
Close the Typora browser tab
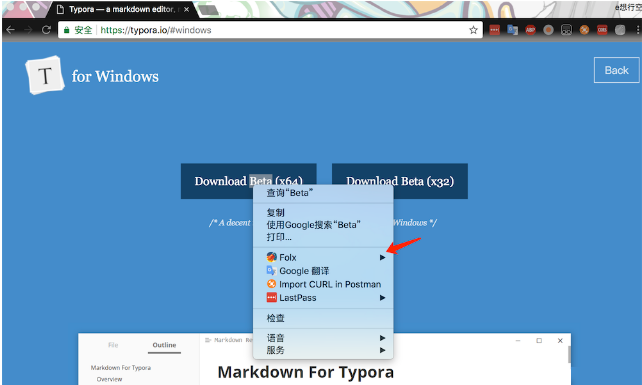click(186, 9)
